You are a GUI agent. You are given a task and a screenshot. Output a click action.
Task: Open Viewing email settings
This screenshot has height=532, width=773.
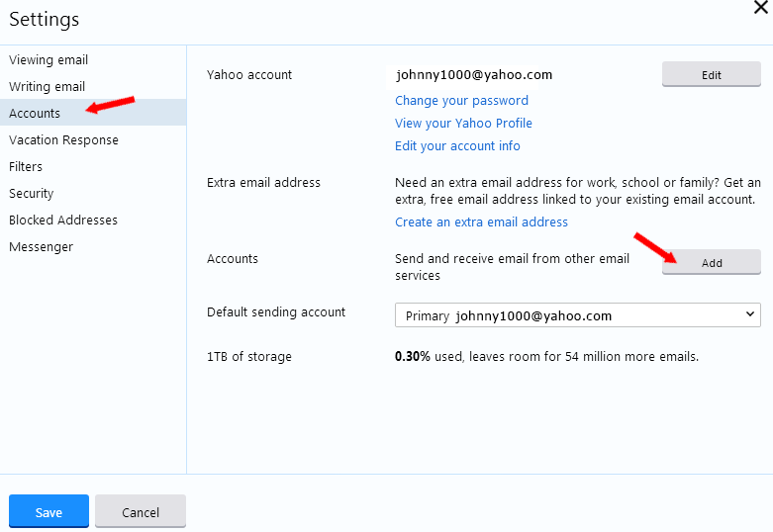[x=48, y=60]
